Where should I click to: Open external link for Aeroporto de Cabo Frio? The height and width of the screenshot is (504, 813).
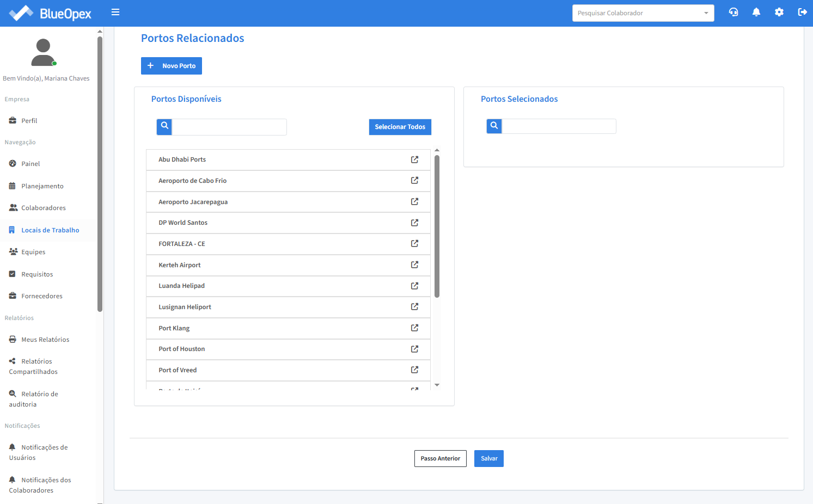(x=414, y=180)
